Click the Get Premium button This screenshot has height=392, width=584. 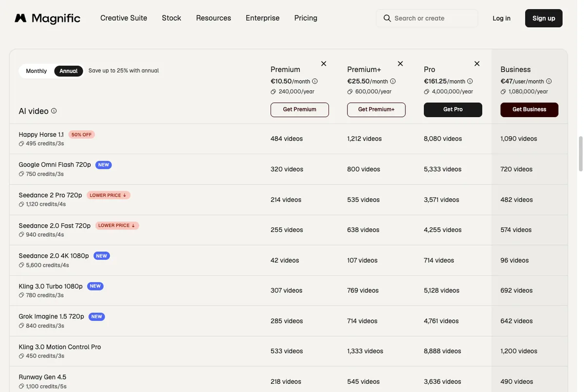[x=300, y=110]
